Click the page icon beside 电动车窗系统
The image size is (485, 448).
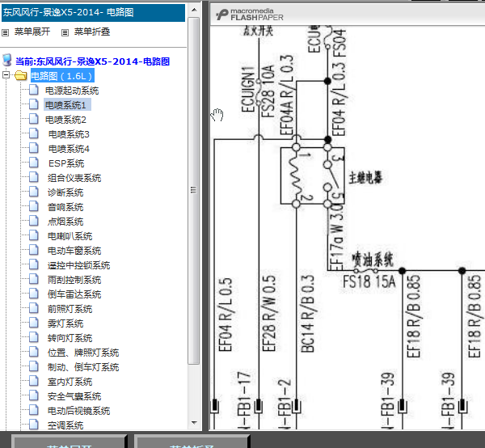click(34, 250)
